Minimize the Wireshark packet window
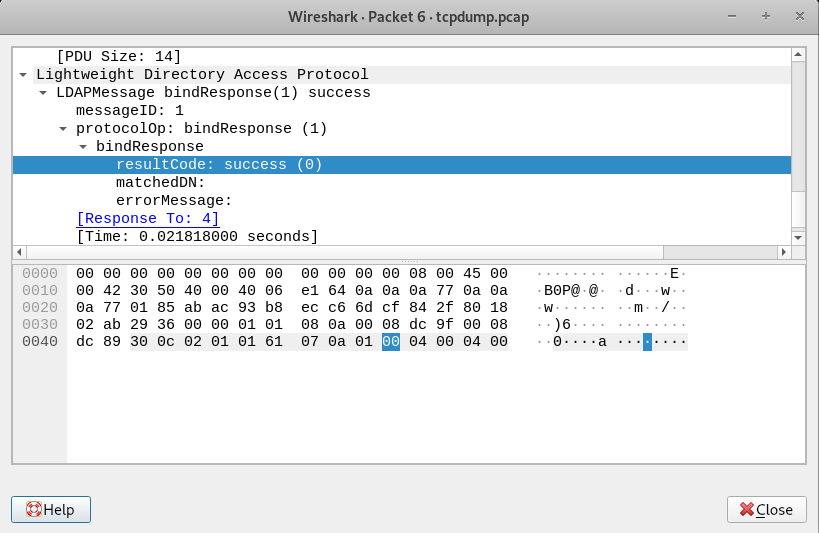The height and width of the screenshot is (533, 819). coord(732,16)
